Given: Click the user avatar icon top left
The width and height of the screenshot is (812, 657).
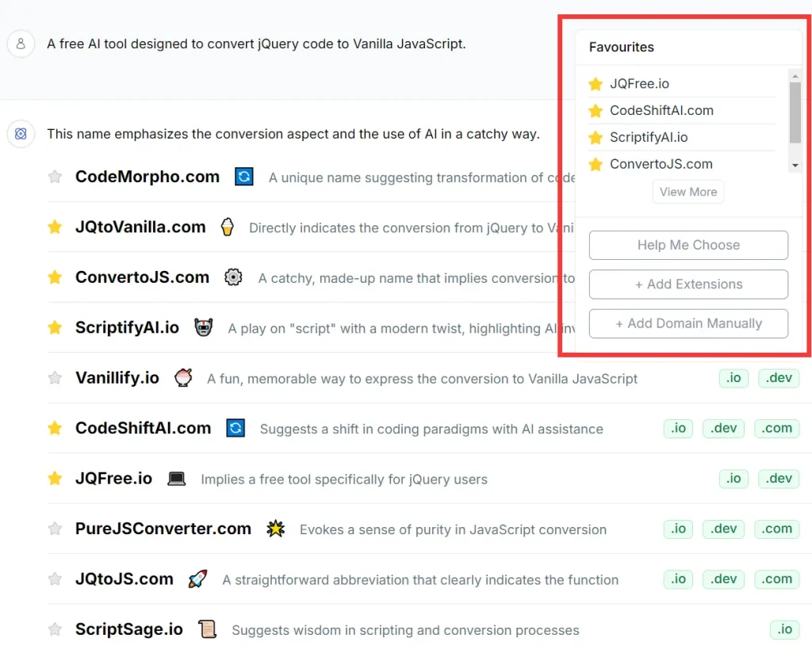Looking at the screenshot, I should (21, 44).
